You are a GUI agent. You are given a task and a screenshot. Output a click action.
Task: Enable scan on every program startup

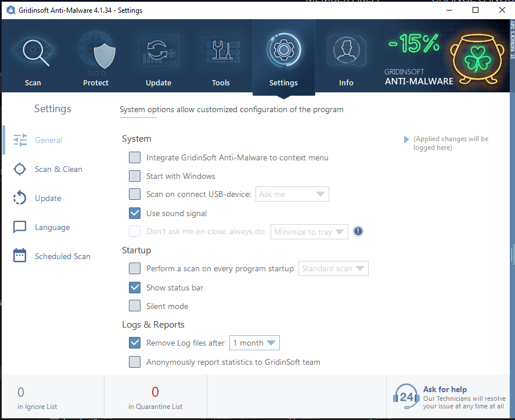coord(135,268)
